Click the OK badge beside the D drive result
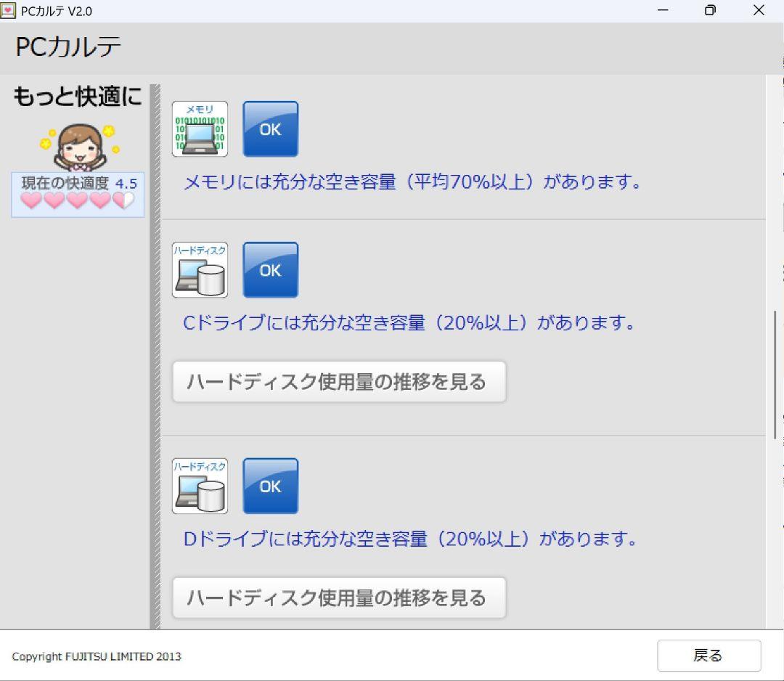The width and height of the screenshot is (784, 681). click(x=270, y=486)
